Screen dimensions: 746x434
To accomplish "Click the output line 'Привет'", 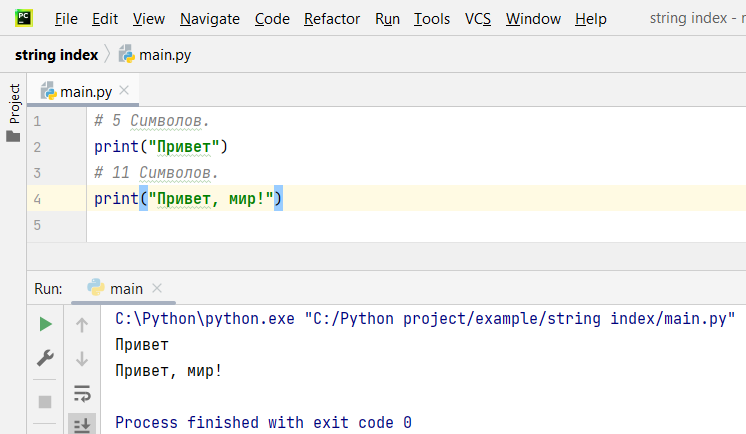I will click(x=142, y=345).
